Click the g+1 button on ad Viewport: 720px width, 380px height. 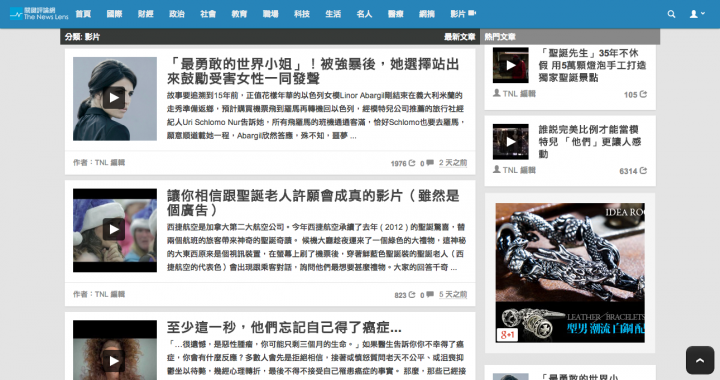tap(507, 335)
